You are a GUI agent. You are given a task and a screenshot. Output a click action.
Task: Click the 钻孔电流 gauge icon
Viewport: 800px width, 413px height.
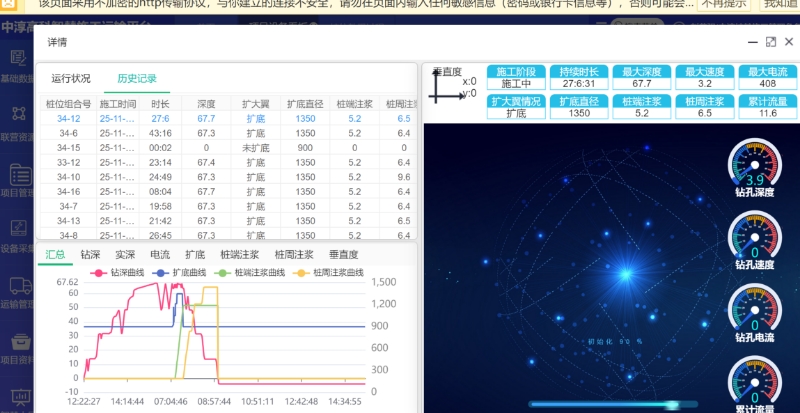[754, 308]
